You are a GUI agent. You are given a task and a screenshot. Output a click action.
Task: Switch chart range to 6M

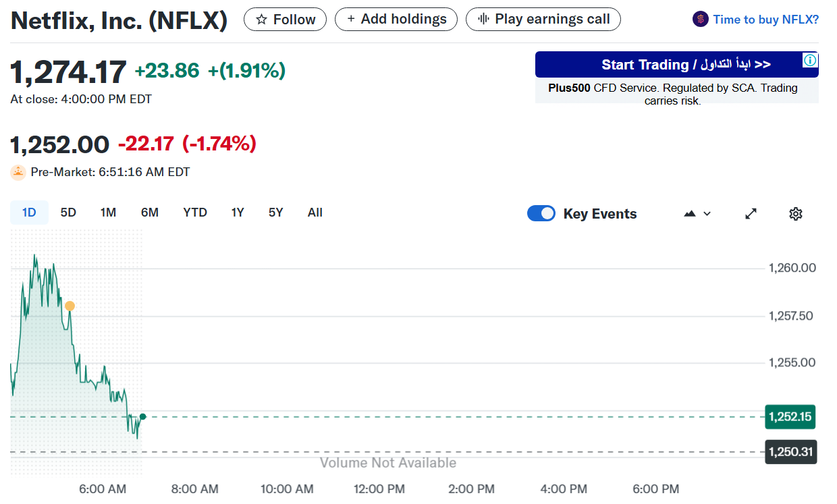coord(150,213)
